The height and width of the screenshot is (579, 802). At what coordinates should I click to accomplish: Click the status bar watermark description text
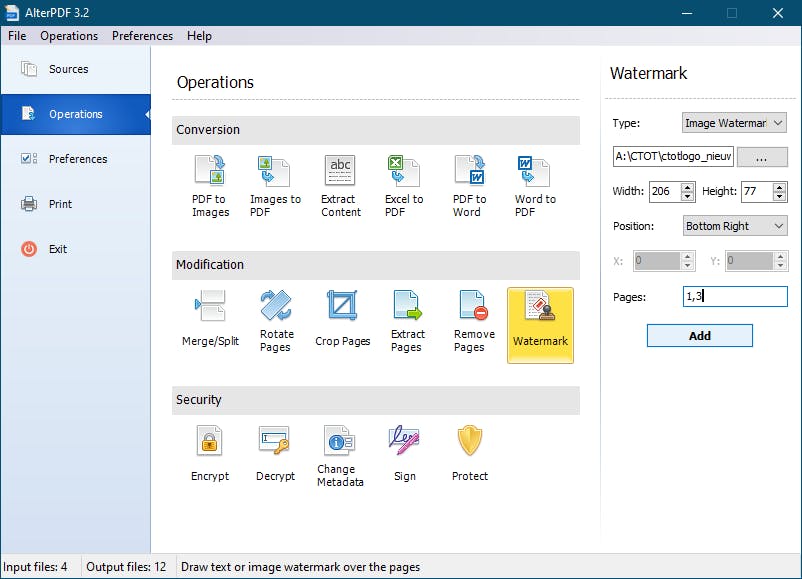point(300,567)
